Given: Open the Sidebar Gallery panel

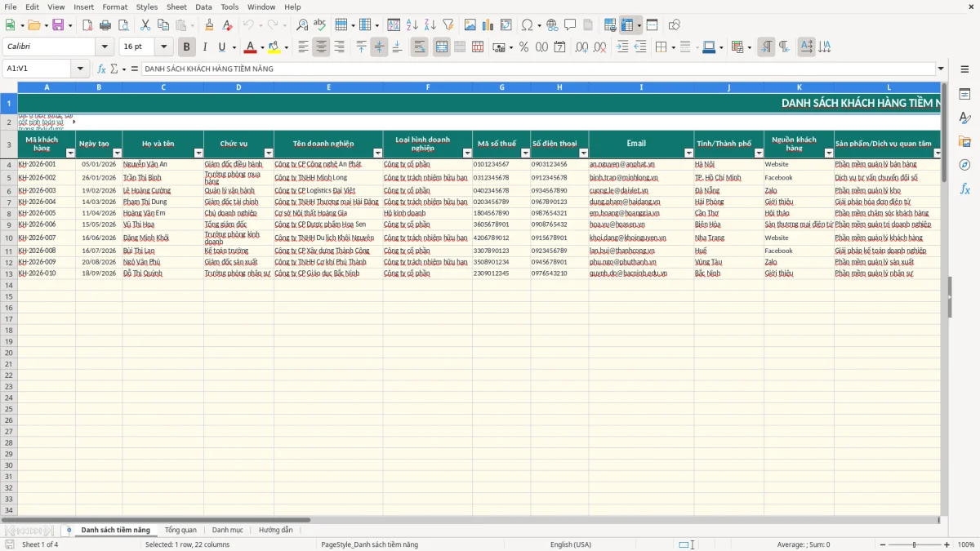Looking at the screenshot, I should click(964, 141).
